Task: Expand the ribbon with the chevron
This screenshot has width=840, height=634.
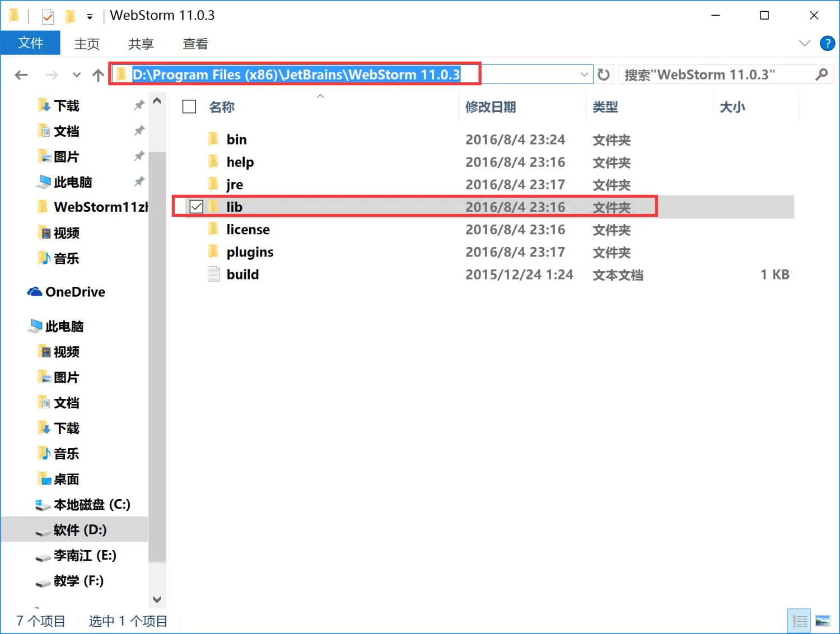Action: click(x=805, y=43)
